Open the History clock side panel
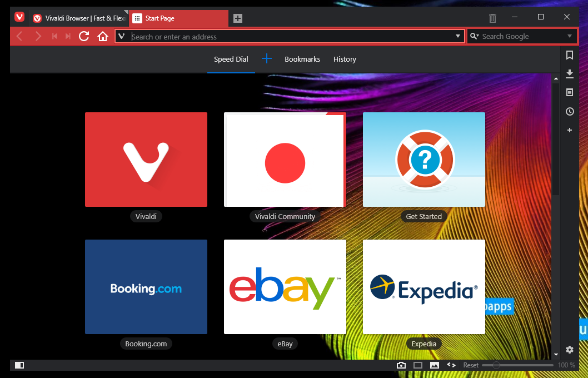 pyautogui.click(x=569, y=111)
